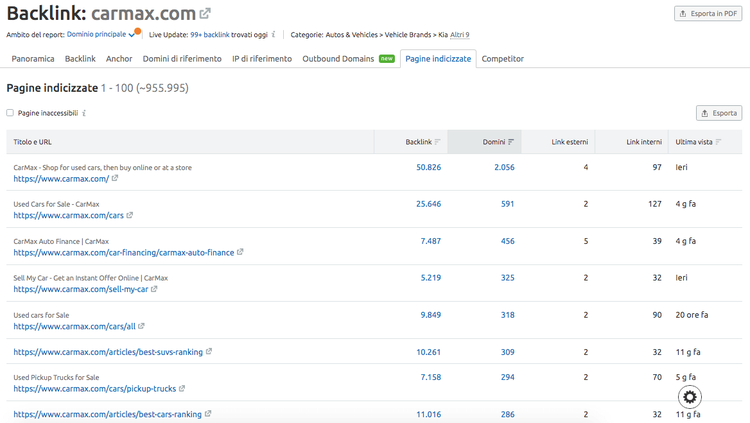Open external link icon for /cars URL
The image size is (750, 423).
click(130, 215)
